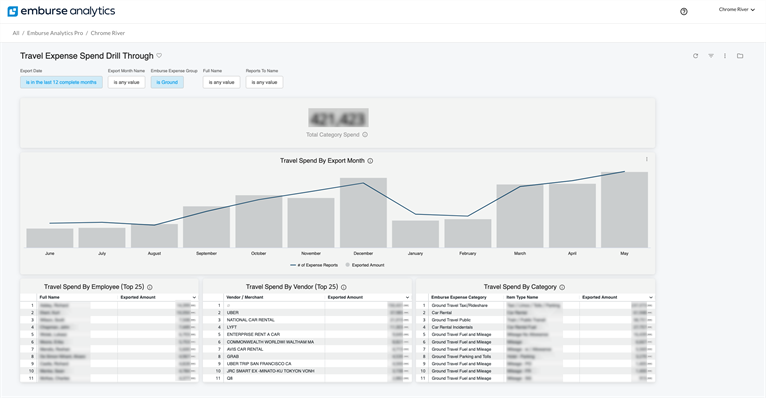Open the dashboard three-dot actions menu
Screen dimensions: 766x398
725,56
